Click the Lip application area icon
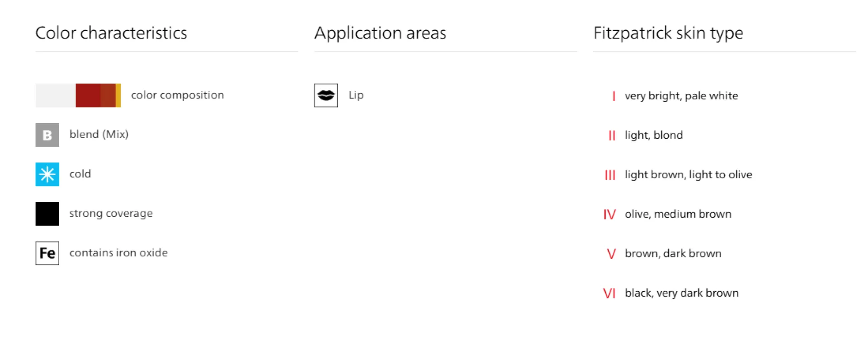This screenshot has width=868, height=344. click(x=326, y=95)
